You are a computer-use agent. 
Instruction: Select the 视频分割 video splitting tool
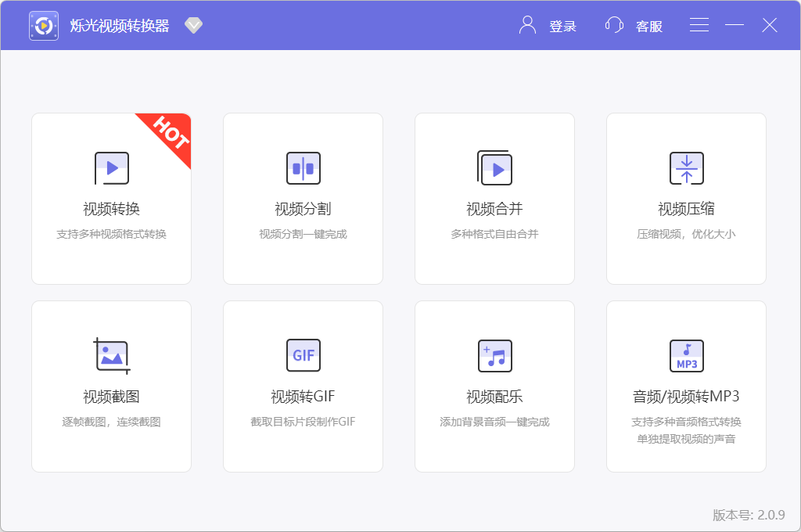303,199
